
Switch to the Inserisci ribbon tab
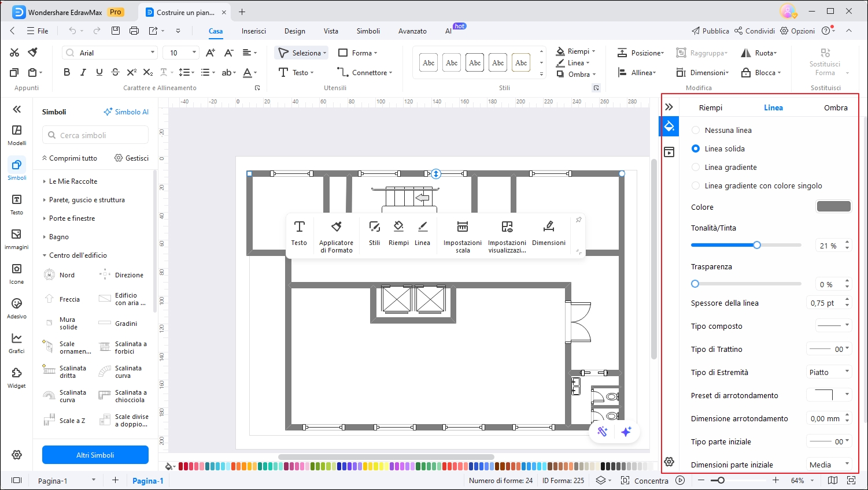254,31
